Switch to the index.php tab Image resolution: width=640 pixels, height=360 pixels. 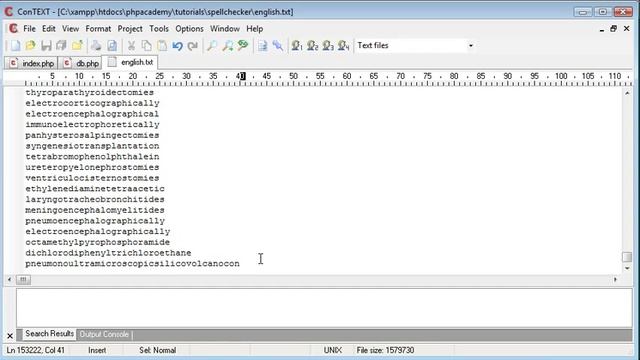coord(31,63)
